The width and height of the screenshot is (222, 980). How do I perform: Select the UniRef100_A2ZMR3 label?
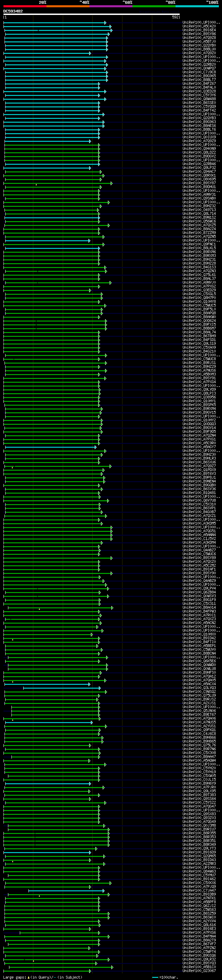tap(199, 864)
